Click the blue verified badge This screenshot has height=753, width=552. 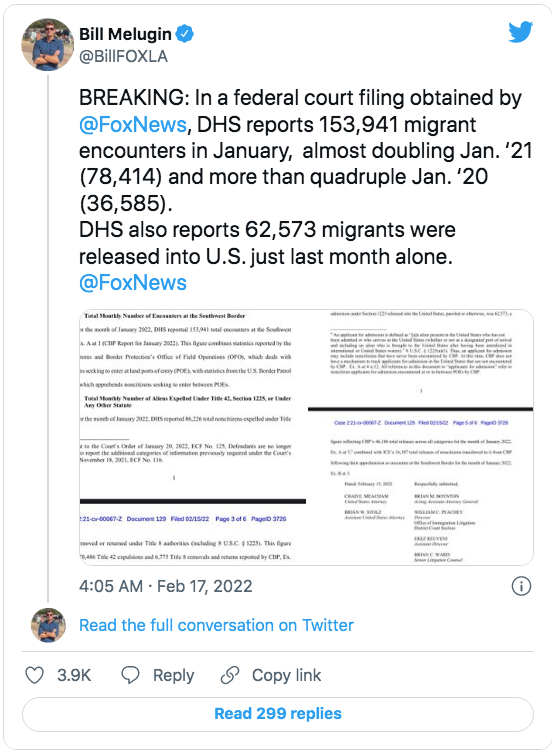tap(184, 34)
